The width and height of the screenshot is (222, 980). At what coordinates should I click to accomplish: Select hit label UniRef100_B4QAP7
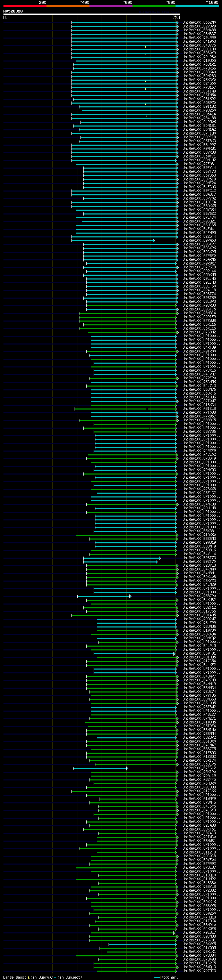(199, 676)
